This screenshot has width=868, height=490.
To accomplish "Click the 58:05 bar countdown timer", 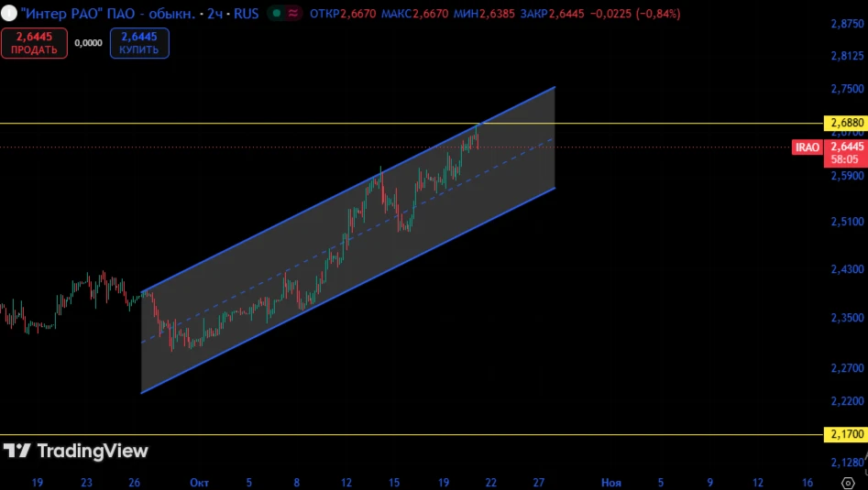I will pyautogui.click(x=845, y=160).
